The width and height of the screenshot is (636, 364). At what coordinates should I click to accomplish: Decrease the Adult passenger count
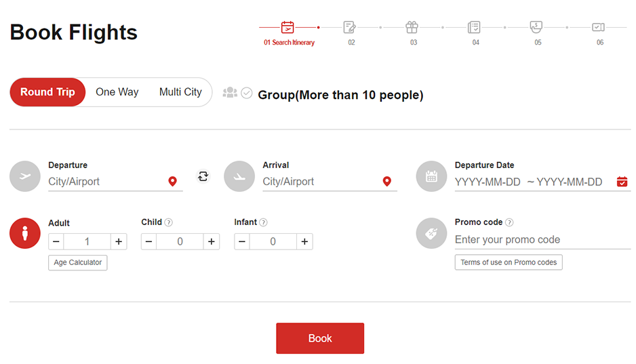(56, 242)
